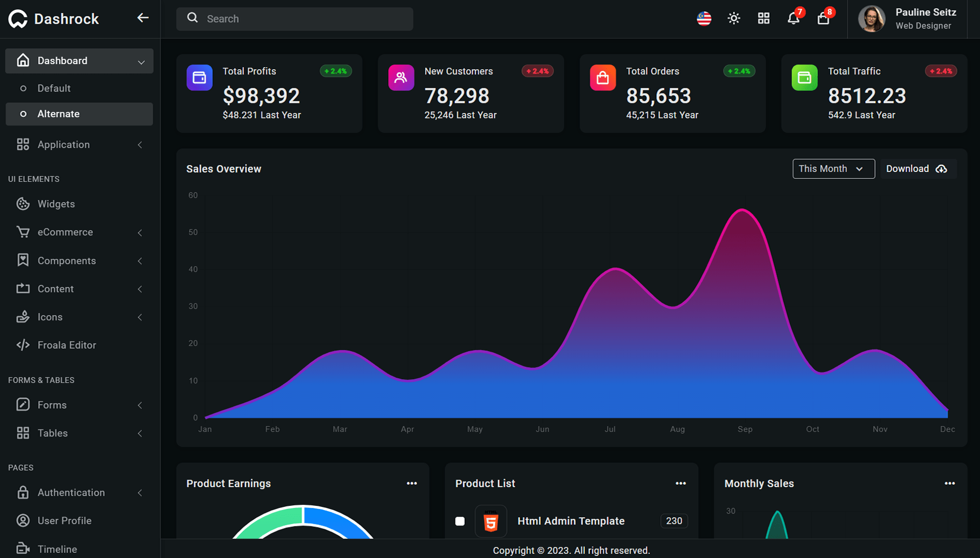Open the apps grid icon

763,19
